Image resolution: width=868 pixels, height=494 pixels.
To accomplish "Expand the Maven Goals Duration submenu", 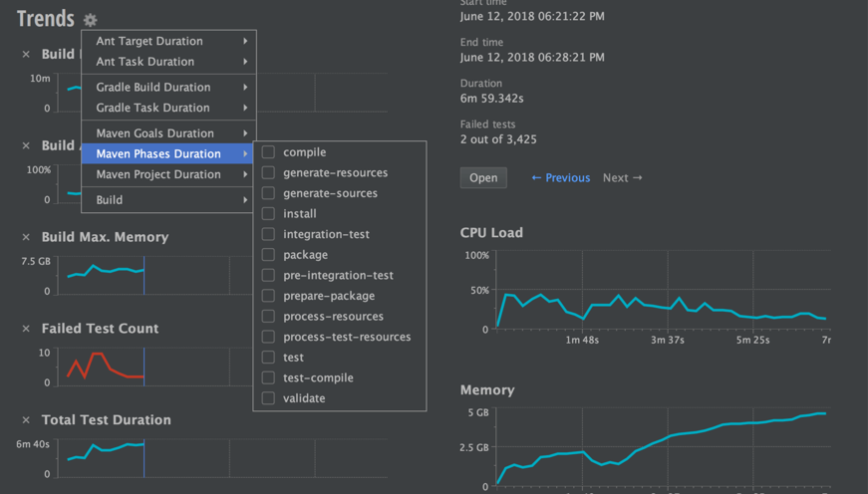I will (x=168, y=132).
